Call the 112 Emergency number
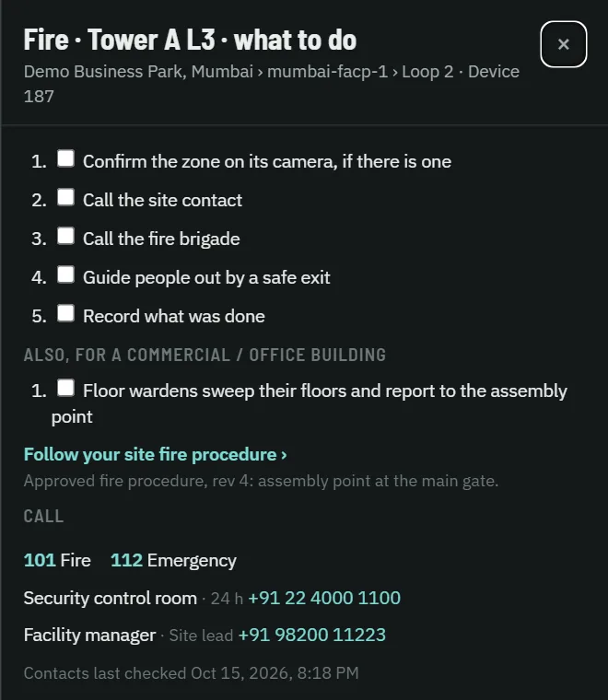608x700 pixels. click(x=173, y=560)
